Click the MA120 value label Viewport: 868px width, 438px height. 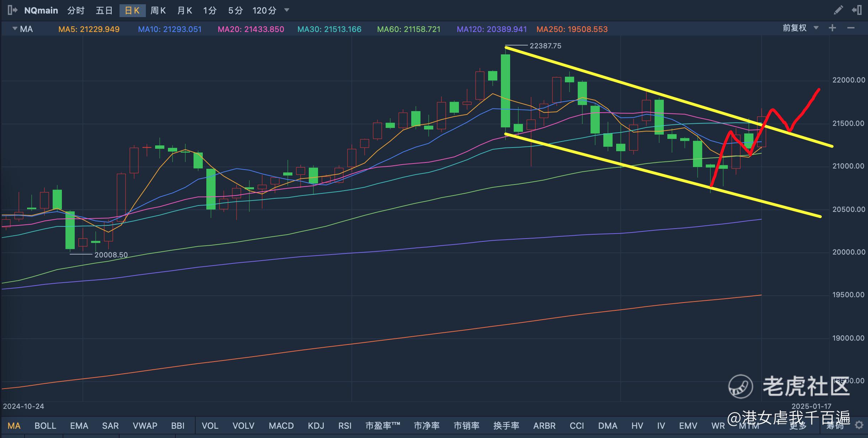[492, 29]
